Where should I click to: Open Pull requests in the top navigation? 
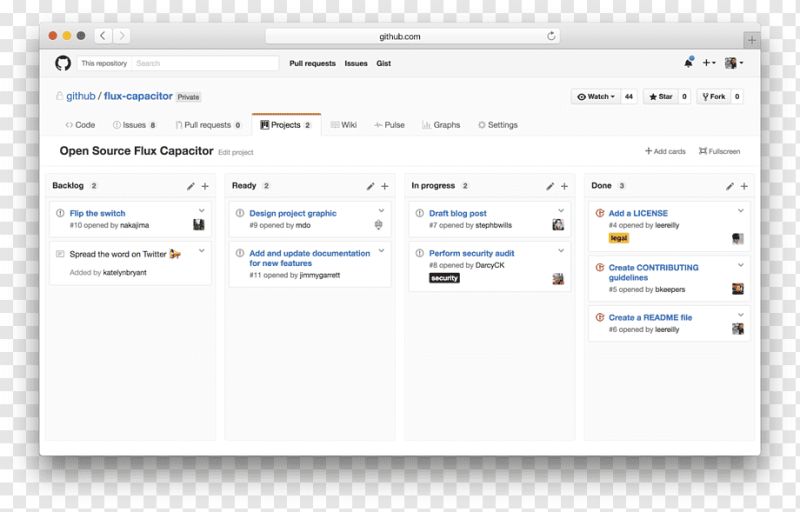click(312, 63)
